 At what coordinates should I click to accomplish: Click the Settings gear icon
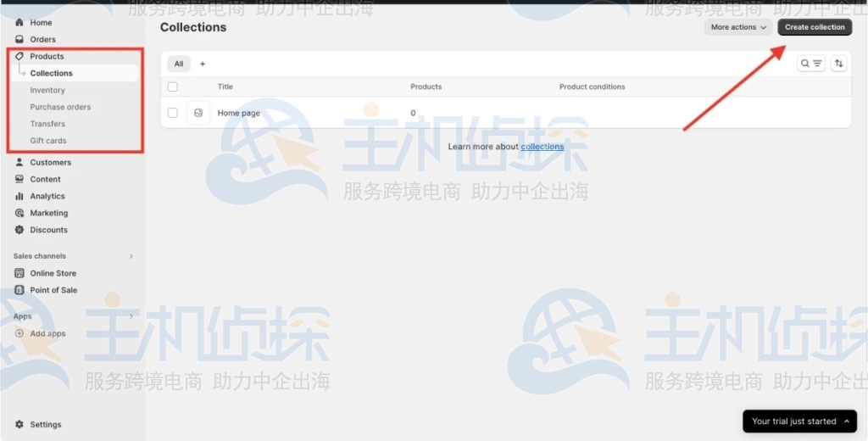[19, 424]
